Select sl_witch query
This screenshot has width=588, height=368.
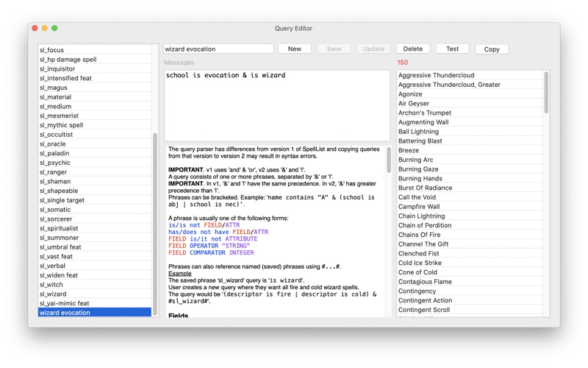[x=95, y=285]
